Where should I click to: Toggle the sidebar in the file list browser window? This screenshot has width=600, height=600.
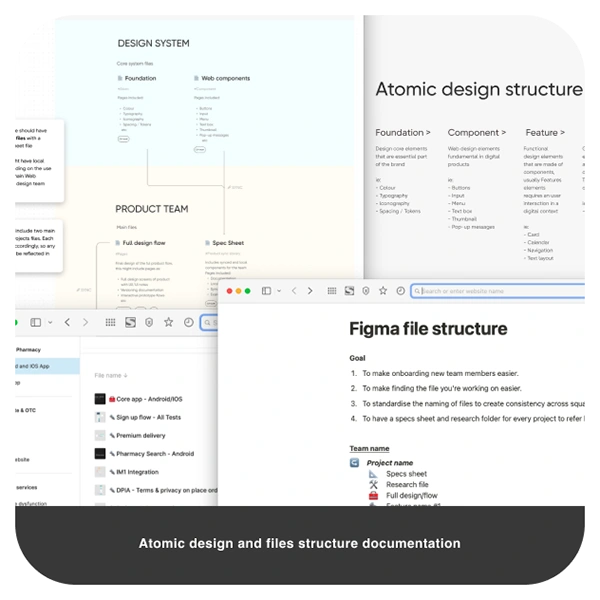[x=36, y=323]
